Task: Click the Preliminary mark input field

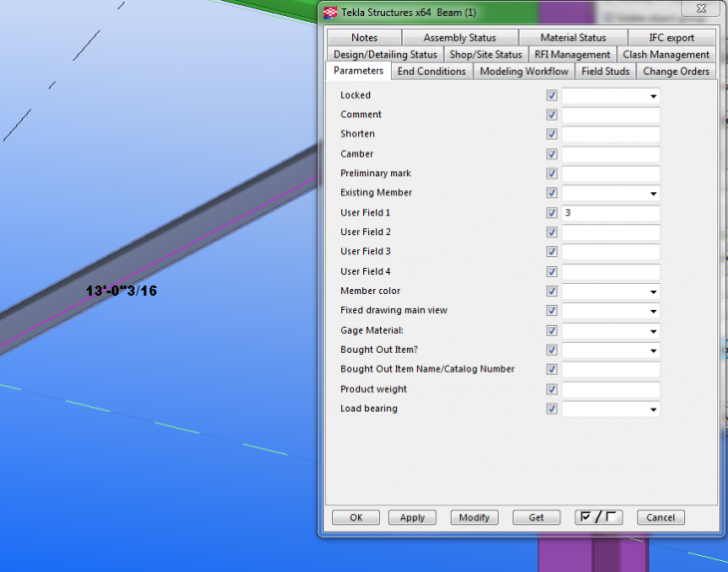Action: tap(611, 174)
